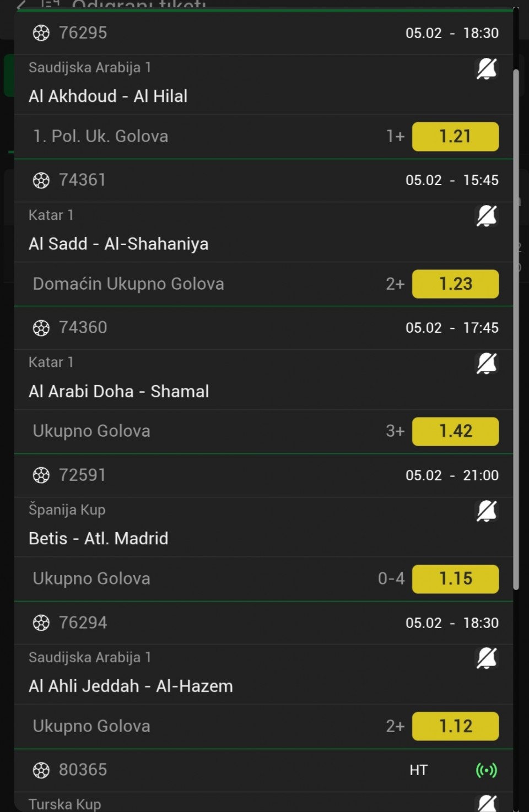This screenshot has width=529, height=812.
Task: Click the soccer ball icon beside 72591
Action: coord(41,475)
